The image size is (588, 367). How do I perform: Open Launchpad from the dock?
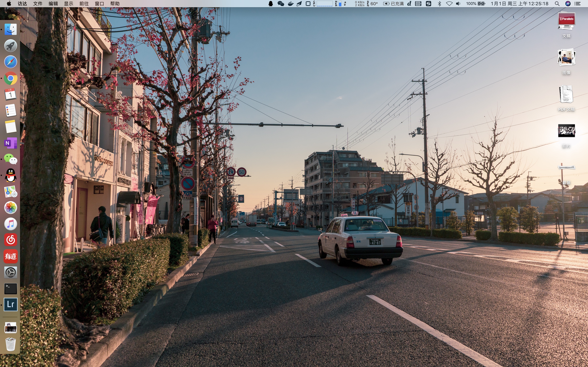[x=10, y=46]
